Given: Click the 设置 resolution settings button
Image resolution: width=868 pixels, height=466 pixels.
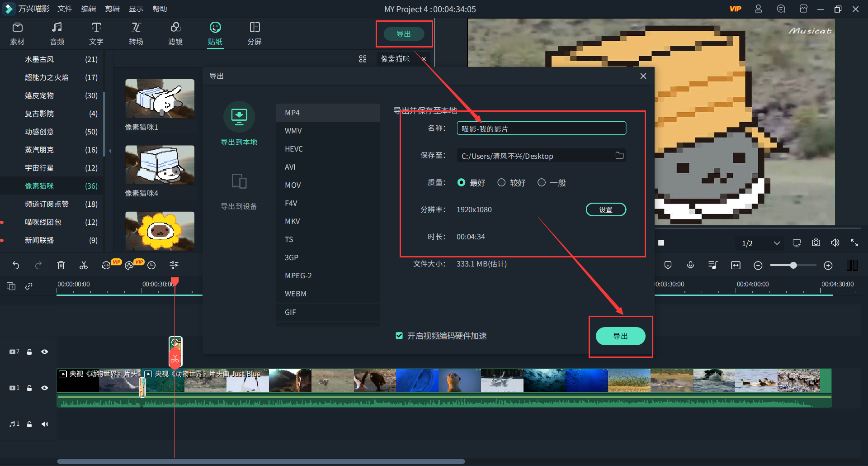Looking at the screenshot, I should [x=606, y=209].
